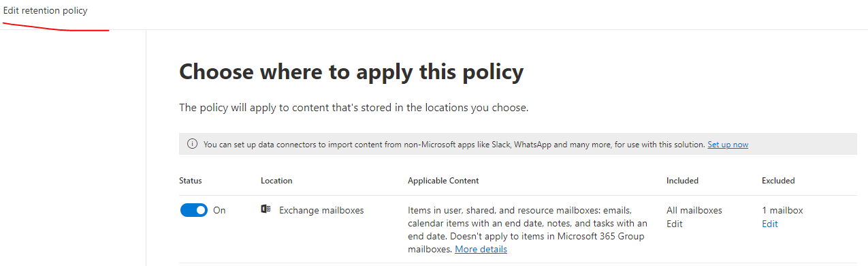Image resolution: width=868 pixels, height=266 pixels.
Task: Click the data connectors info banner text
Action: 453,145
